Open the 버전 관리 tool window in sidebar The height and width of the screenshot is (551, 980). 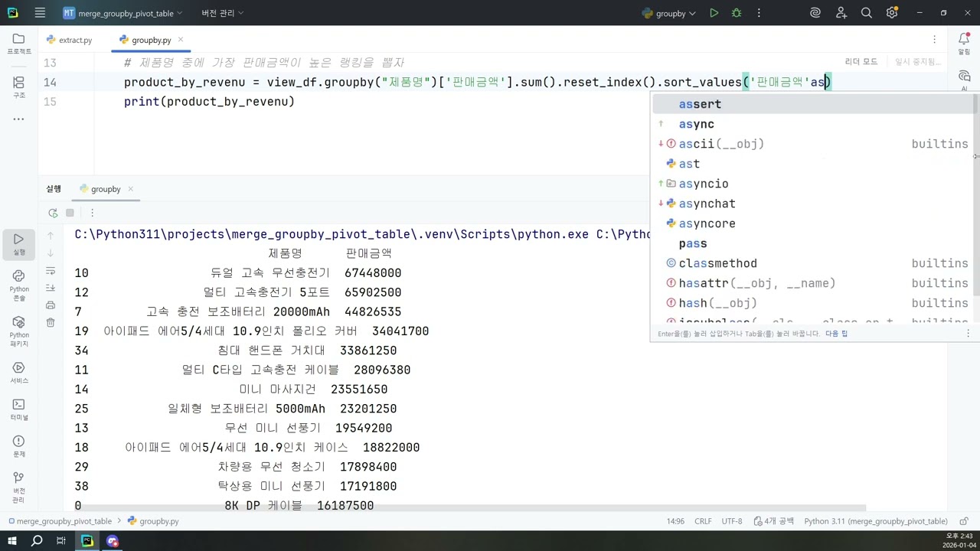[x=19, y=487]
